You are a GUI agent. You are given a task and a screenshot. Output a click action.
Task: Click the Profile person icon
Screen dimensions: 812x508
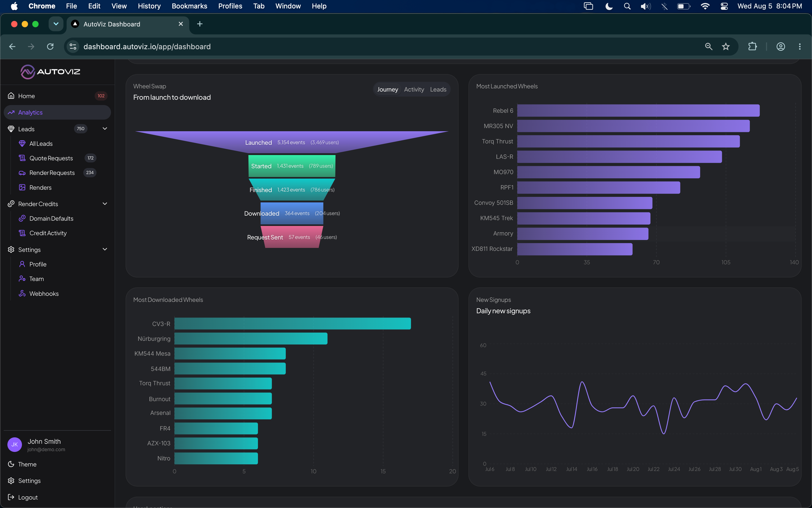pyautogui.click(x=22, y=264)
